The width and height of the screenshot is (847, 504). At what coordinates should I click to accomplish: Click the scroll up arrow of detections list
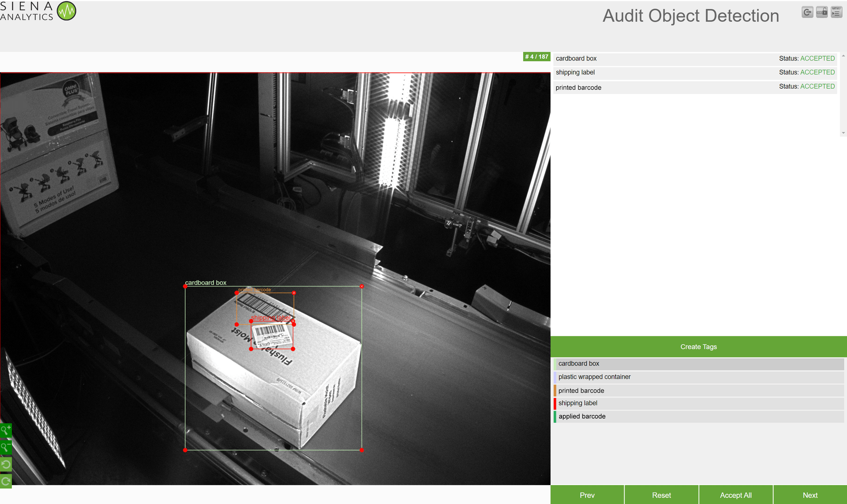(843, 56)
